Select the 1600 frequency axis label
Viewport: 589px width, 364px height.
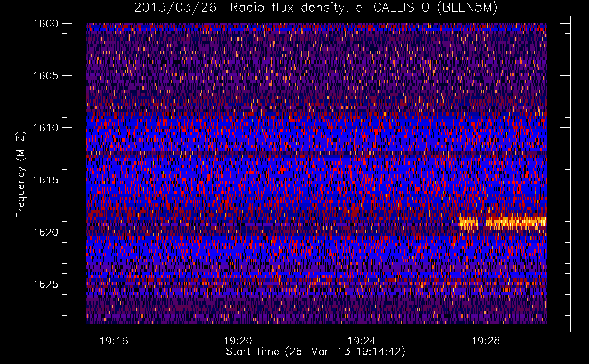[x=46, y=24]
